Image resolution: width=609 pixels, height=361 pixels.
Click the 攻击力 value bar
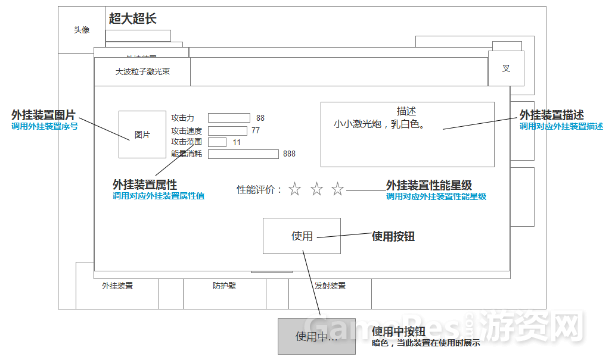(x=229, y=118)
